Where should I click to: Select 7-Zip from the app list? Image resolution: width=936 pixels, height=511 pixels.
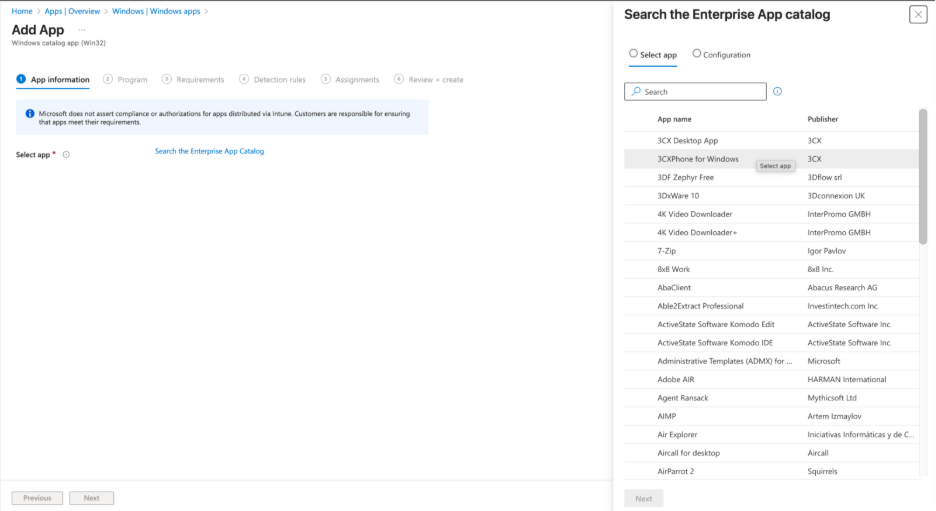666,251
